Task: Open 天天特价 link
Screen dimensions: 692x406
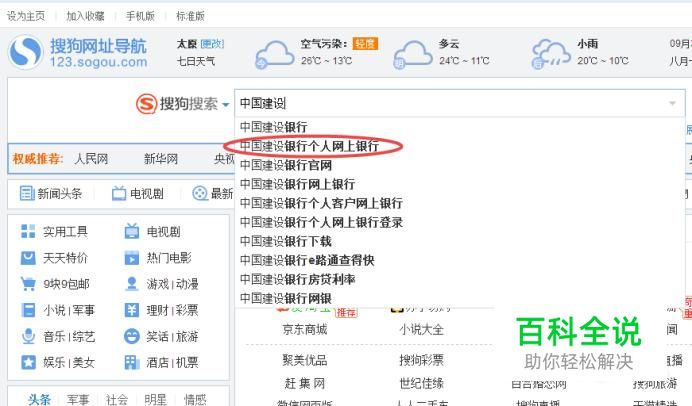Action: coord(65,258)
